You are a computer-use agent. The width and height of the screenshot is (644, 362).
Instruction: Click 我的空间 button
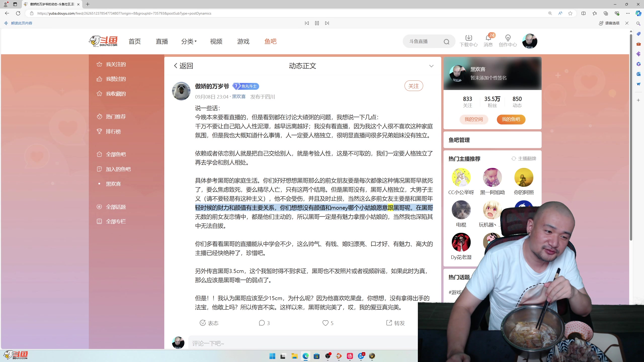[x=474, y=119]
